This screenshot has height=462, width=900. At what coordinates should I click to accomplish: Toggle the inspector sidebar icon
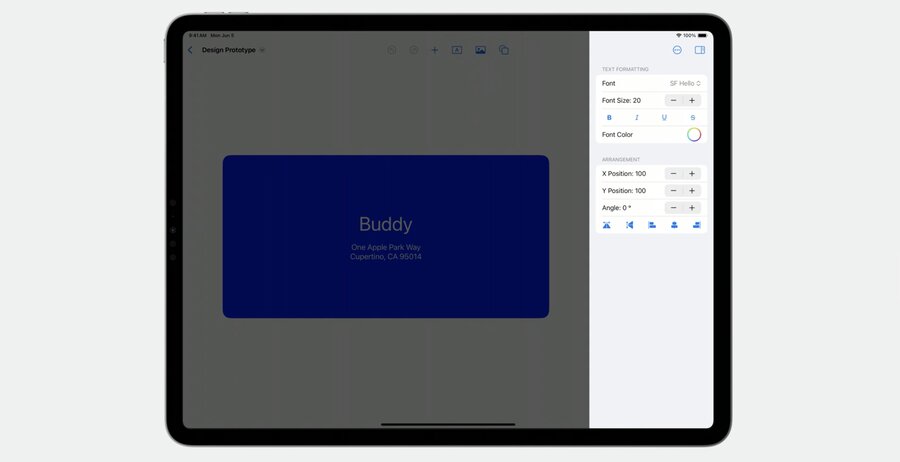[x=700, y=51]
